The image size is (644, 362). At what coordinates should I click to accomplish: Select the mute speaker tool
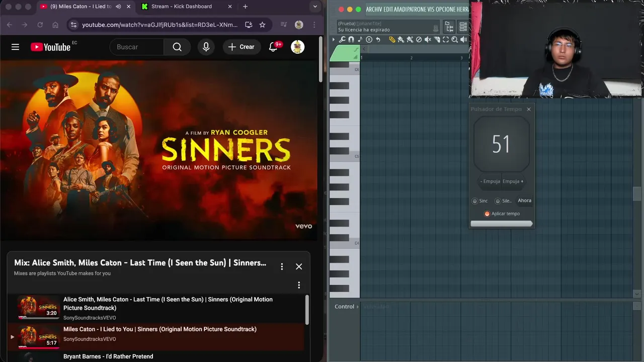[428, 39]
